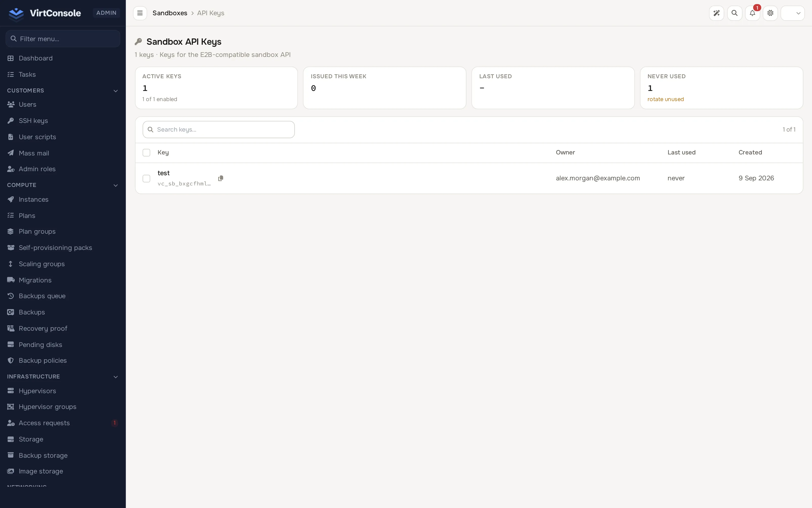Screen dimensions: 812x508
Task: Open Self-provisioning packs page
Action: pyautogui.click(x=63, y=248)
